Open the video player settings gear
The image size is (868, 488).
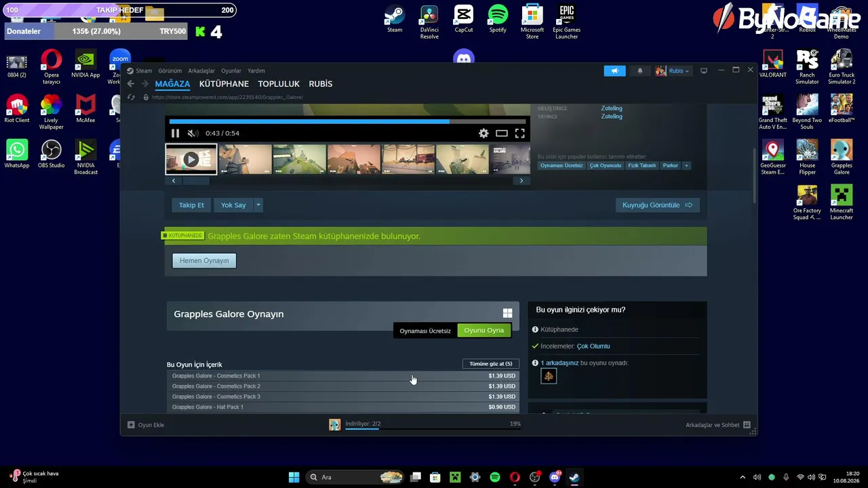484,134
